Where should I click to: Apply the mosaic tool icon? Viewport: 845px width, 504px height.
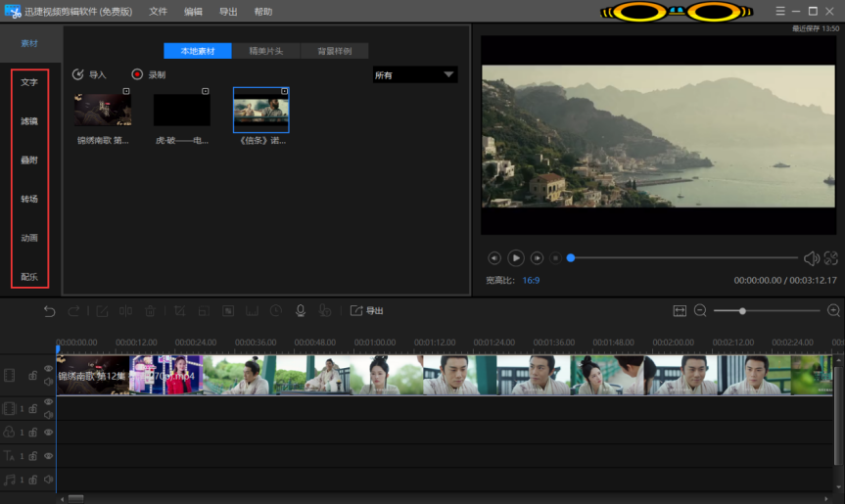coord(228,311)
